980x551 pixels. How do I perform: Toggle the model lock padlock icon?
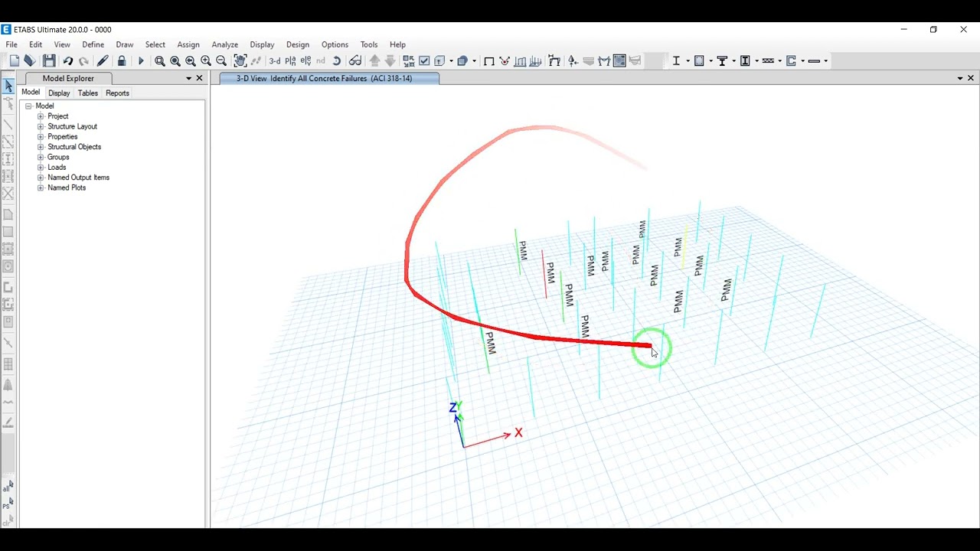point(122,61)
